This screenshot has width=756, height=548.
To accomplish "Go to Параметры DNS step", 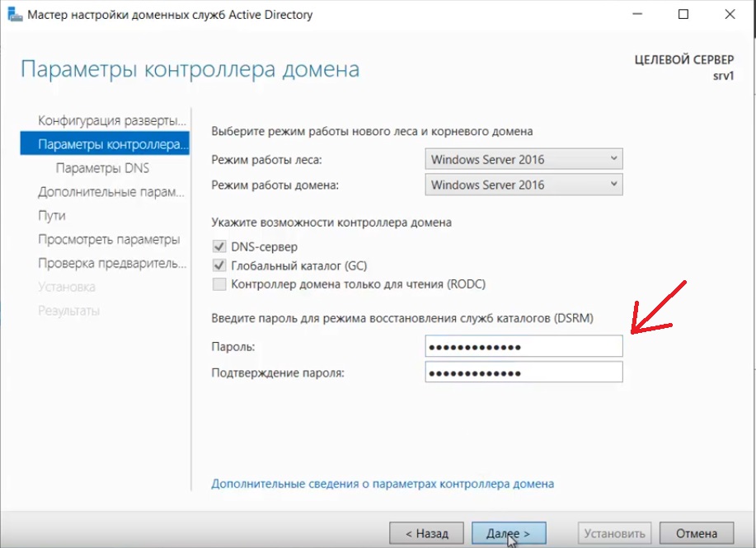I will pos(102,168).
